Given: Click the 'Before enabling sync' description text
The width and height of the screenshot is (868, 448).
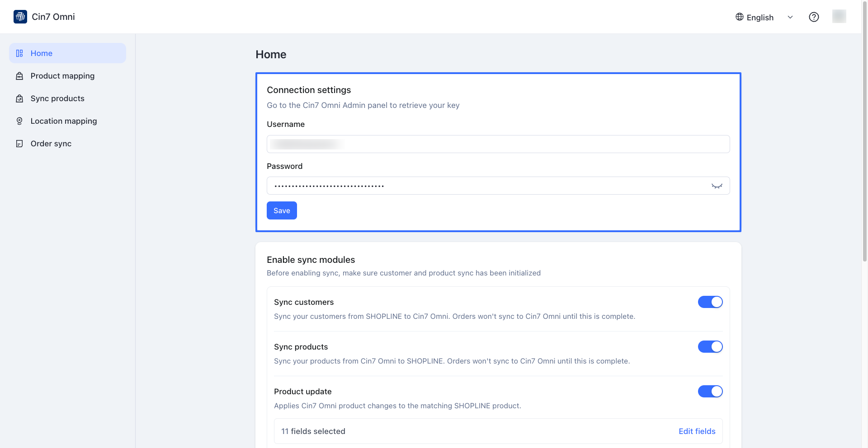Looking at the screenshot, I should click(x=404, y=273).
